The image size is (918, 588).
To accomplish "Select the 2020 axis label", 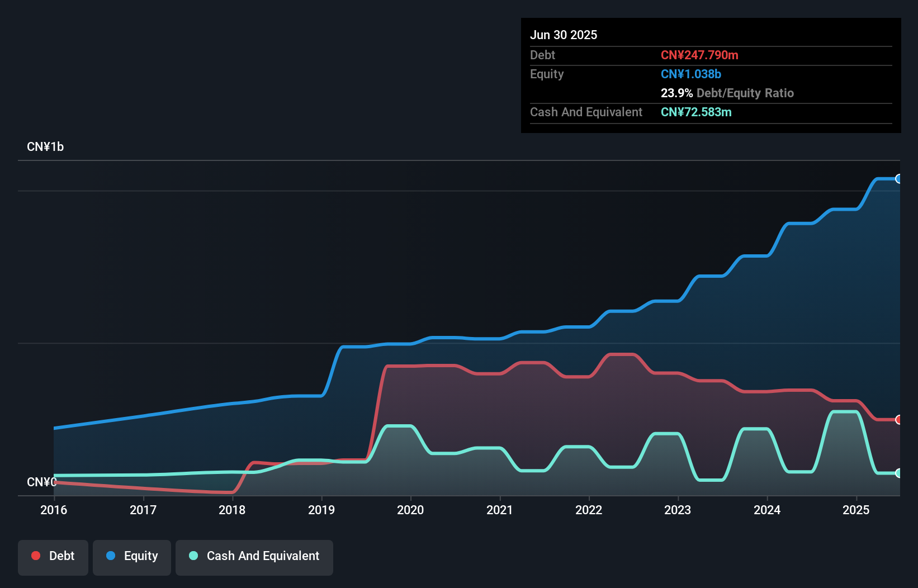I will [x=411, y=510].
